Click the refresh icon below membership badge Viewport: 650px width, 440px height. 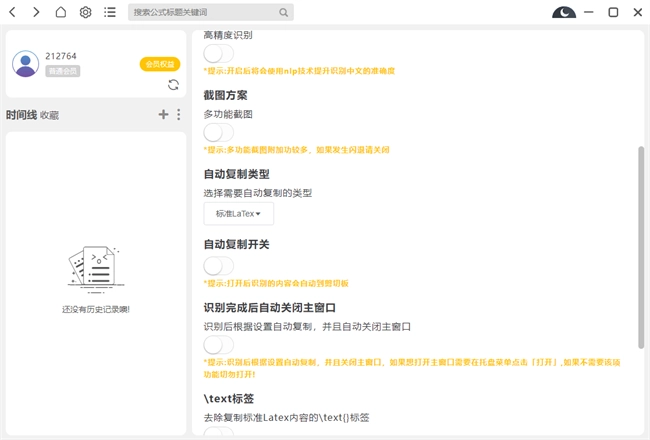pyautogui.click(x=173, y=85)
